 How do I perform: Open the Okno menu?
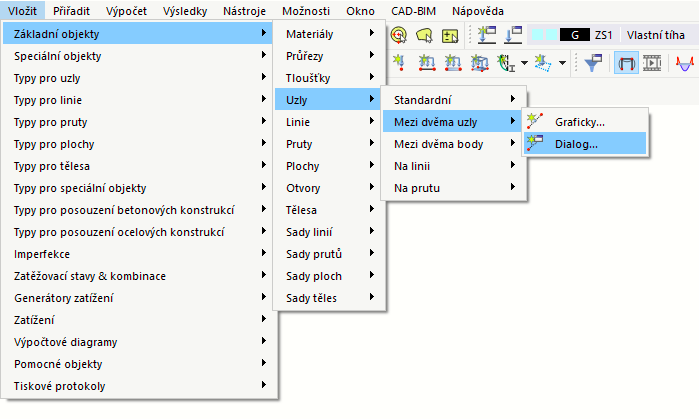[x=360, y=11]
